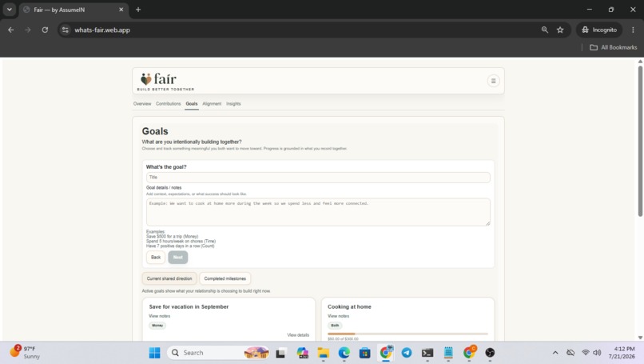The height and width of the screenshot is (364, 644).
Task: Switch to Alignment tab
Action: click(212, 104)
